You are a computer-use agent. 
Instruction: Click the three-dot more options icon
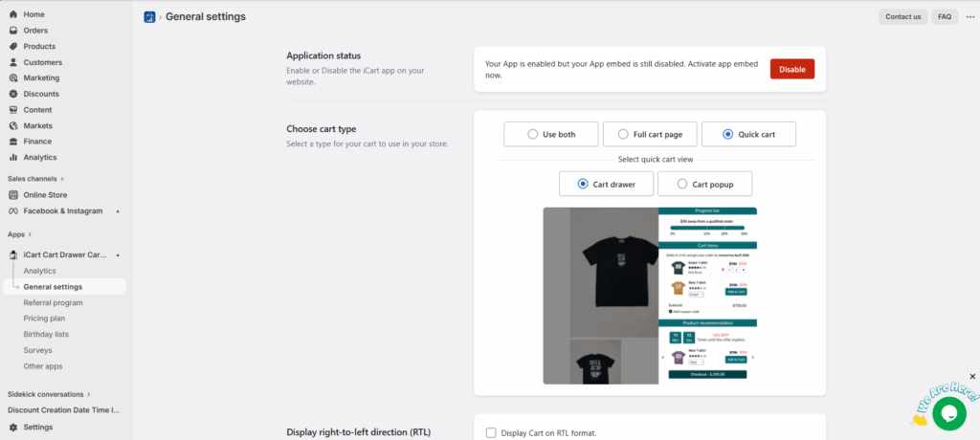969,16
